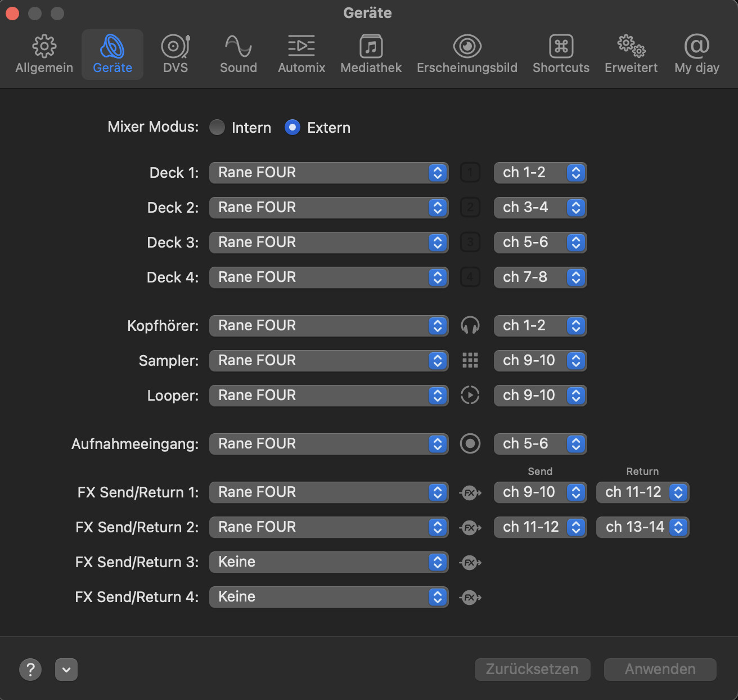Click the Anwenden button

(x=660, y=669)
